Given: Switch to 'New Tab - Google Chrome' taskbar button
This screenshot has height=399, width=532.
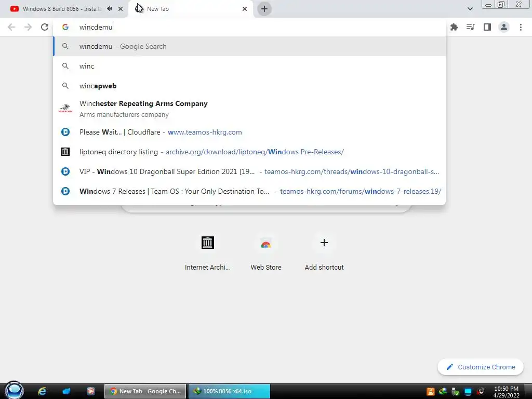Looking at the screenshot, I should 145,391.
